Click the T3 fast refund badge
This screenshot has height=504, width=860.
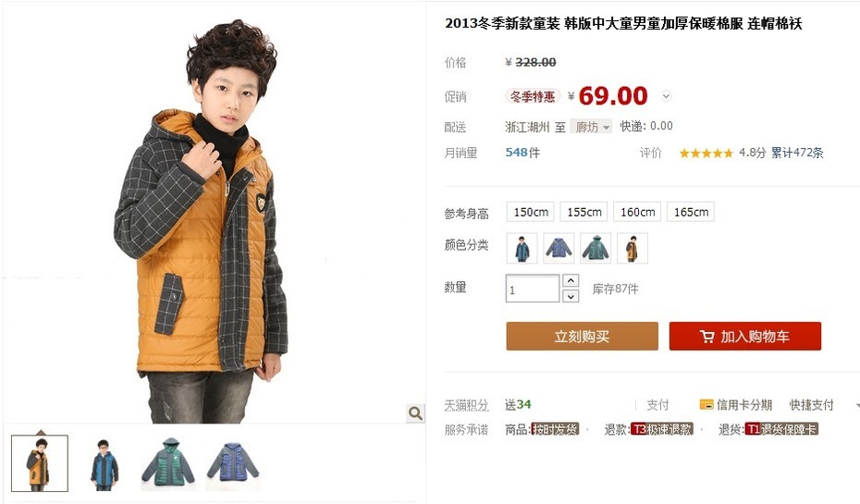click(x=662, y=429)
